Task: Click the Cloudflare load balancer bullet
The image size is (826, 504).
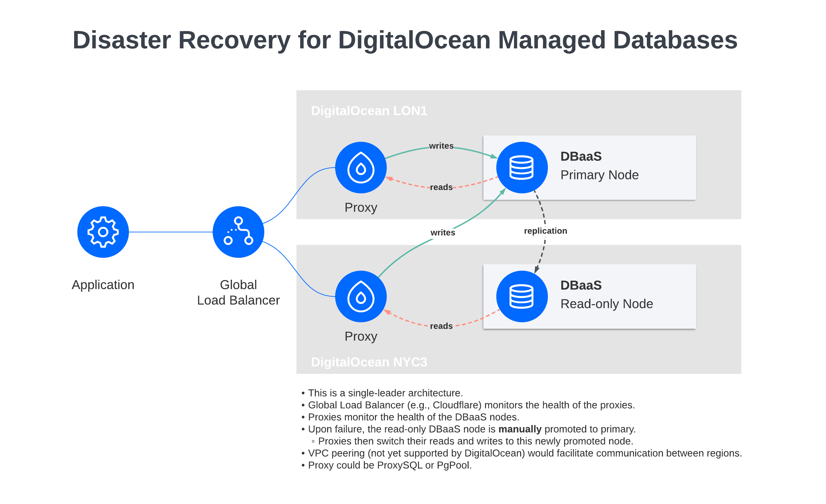Action: (x=468, y=405)
